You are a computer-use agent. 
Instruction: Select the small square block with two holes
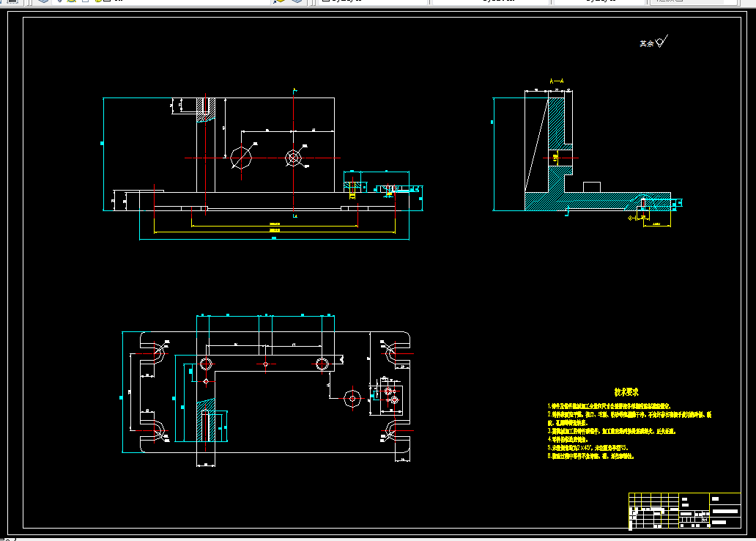coord(391,400)
